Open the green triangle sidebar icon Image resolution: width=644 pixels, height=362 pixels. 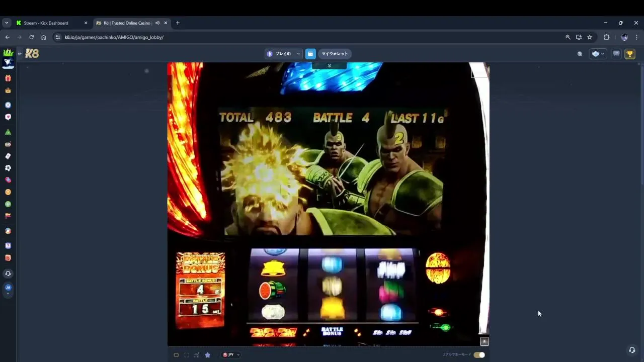click(8, 132)
